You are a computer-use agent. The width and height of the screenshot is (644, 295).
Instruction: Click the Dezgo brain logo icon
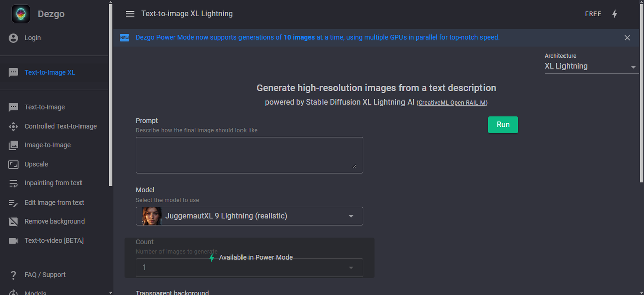click(x=21, y=14)
